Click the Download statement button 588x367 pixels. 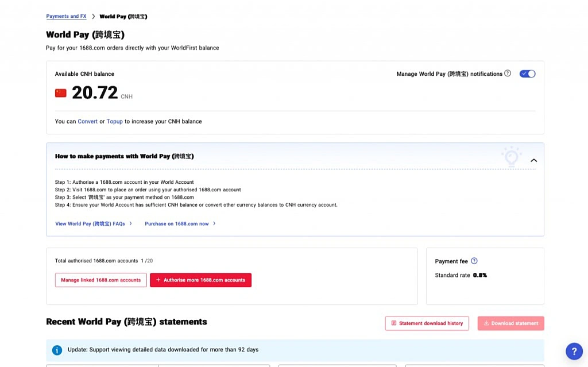pyautogui.click(x=510, y=323)
